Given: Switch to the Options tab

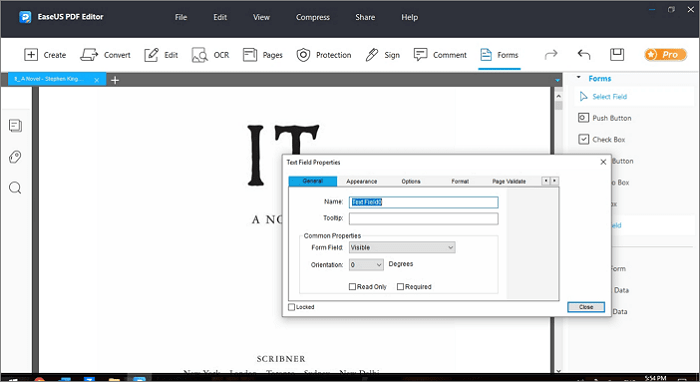Looking at the screenshot, I should pos(411,181).
